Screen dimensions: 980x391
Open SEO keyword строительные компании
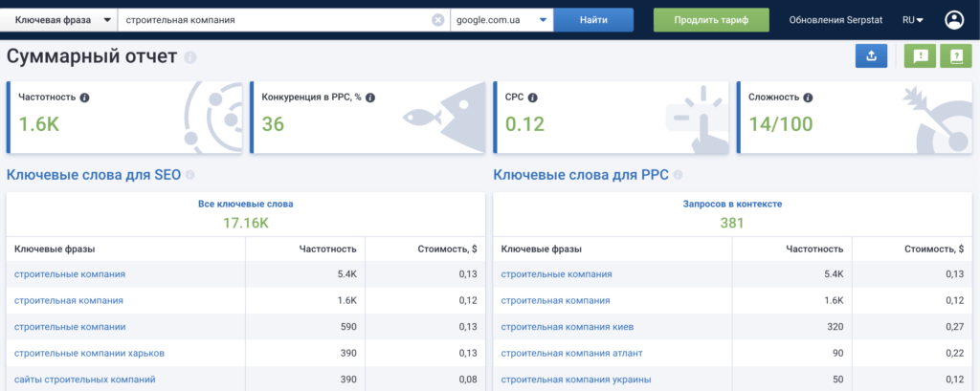pyautogui.click(x=70, y=327)
